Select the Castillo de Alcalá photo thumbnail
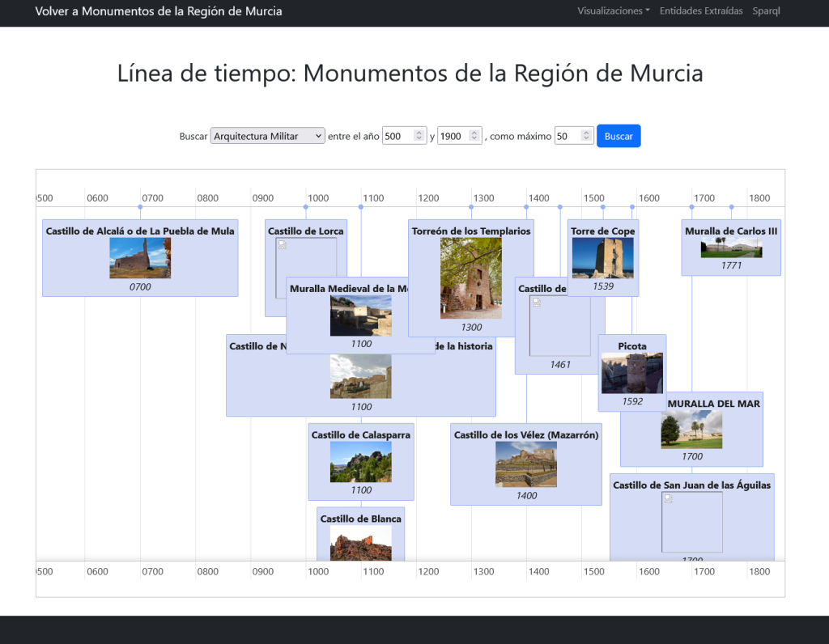Viewport: 829px width, 644px height. point(140,258)
